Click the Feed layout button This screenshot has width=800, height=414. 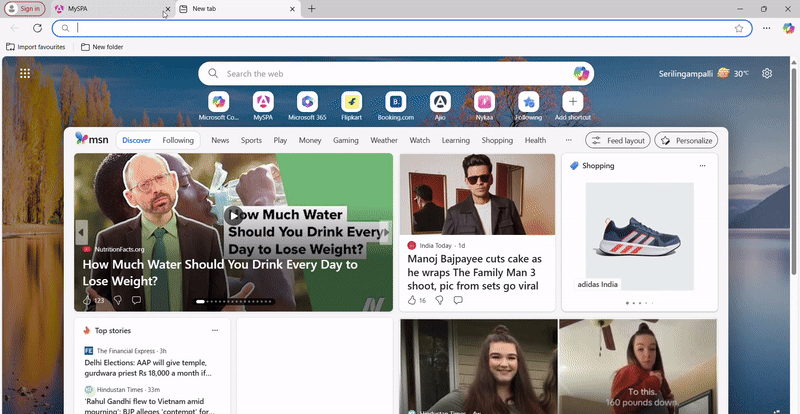click(617, 141)
